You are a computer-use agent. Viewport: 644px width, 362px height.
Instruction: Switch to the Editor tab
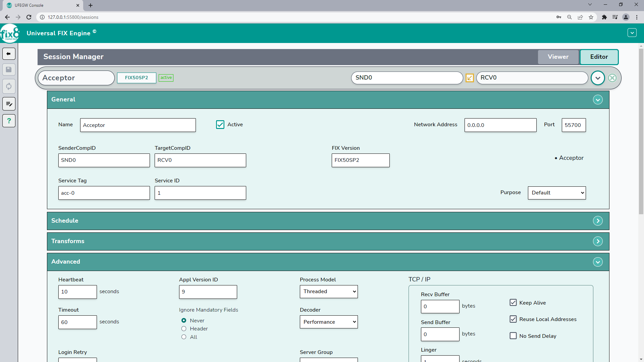[599, 57]
